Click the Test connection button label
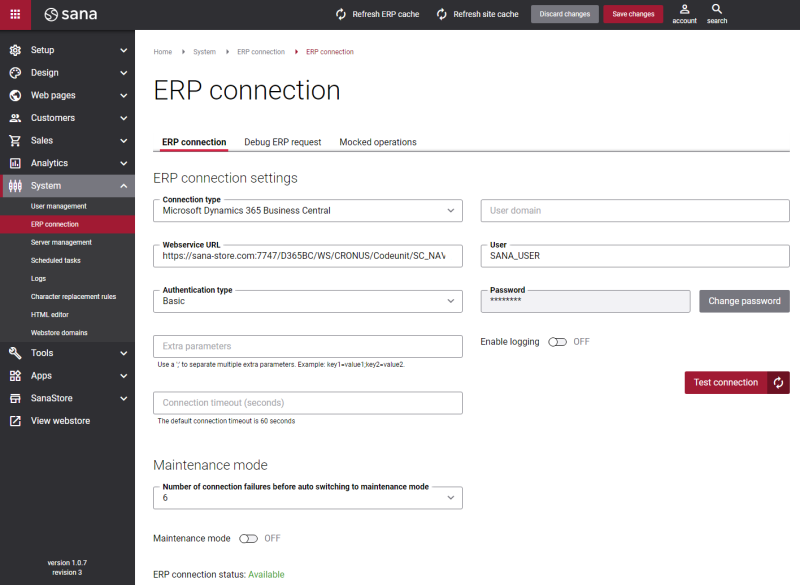This screenshot has height=585, width=800. [726, 383]
